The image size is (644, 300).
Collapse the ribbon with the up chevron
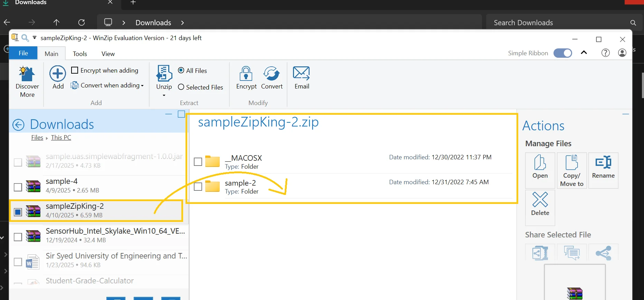coord(584,53)
